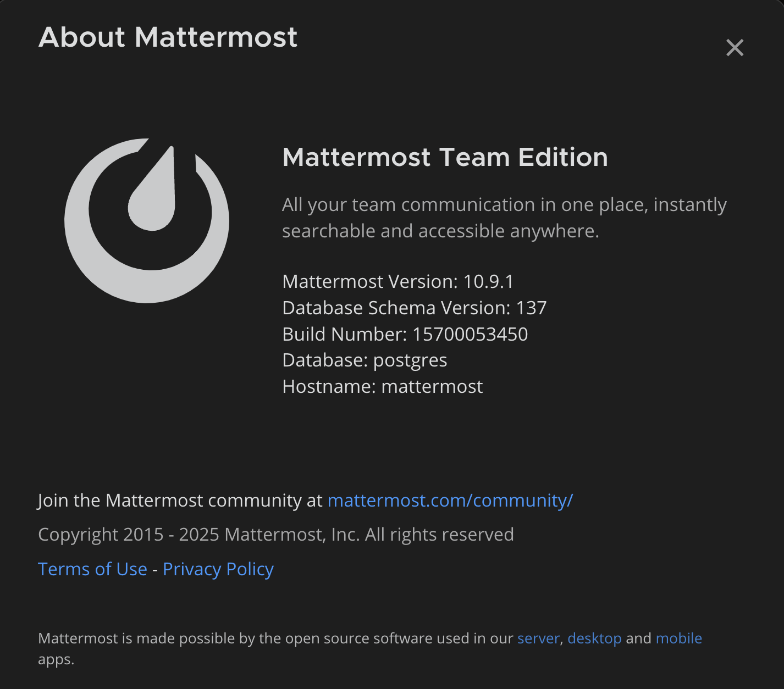This screenshot has height=689, width=784.
Task: Select the Build Number 15700053450 text
Action: tap(405, 334)
